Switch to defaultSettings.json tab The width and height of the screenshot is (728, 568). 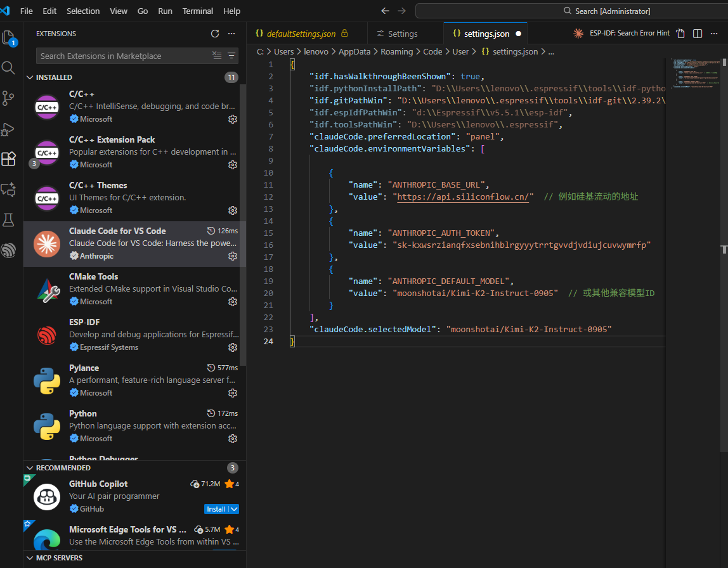pyautogui.click(x=306, y=34)
